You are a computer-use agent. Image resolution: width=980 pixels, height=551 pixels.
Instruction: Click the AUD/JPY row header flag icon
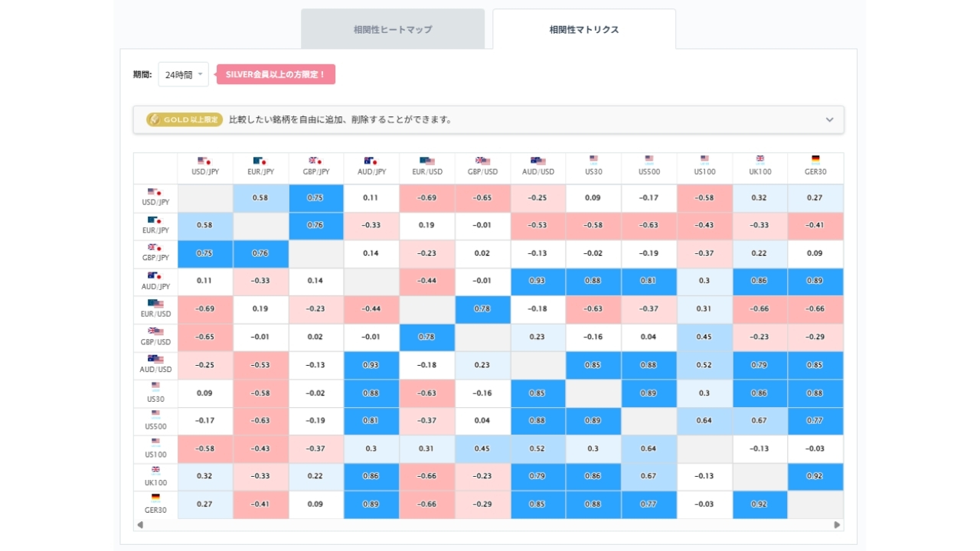coord(155,275)
